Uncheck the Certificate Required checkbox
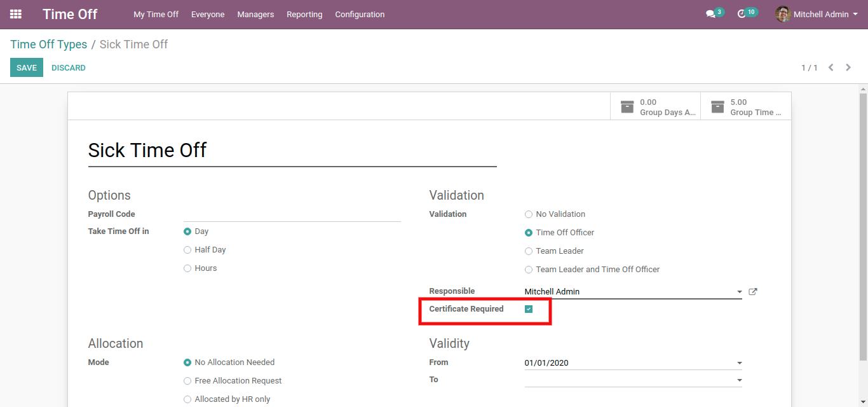 [529, 309]
